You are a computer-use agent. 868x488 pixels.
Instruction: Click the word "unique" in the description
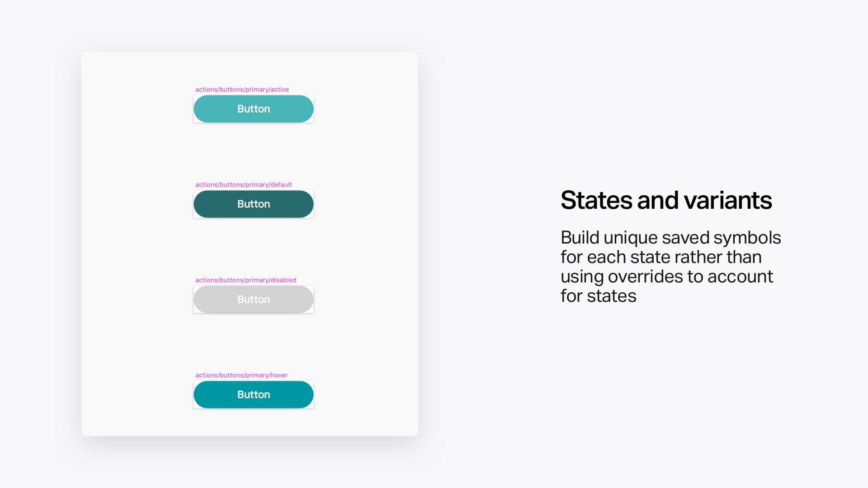click(x=630, y=238)
